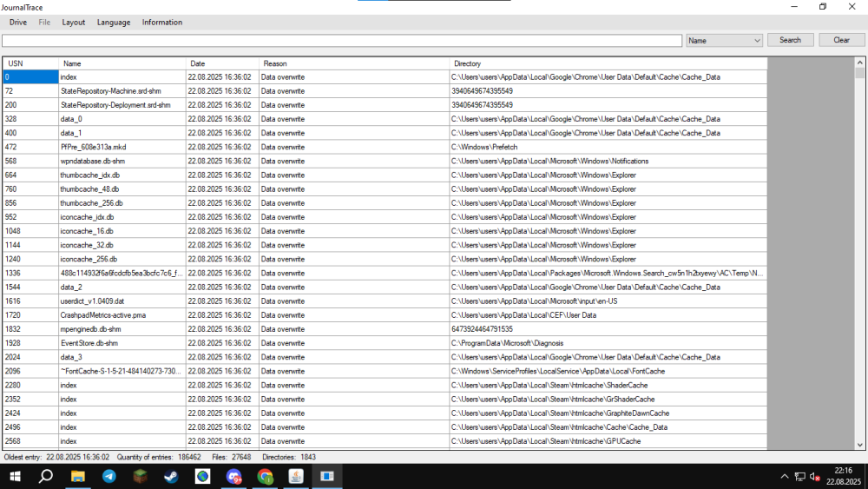Show hidden system tray icons

tap(785, 476)
